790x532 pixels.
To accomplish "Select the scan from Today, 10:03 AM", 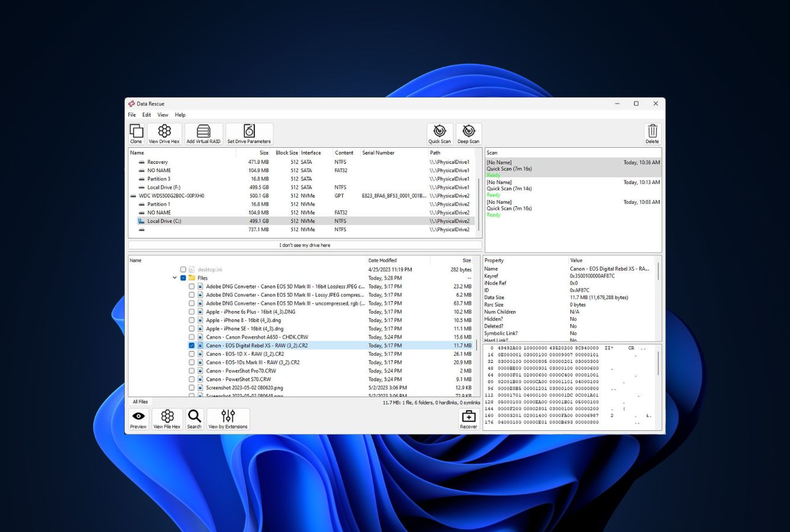I will (572, 208).
